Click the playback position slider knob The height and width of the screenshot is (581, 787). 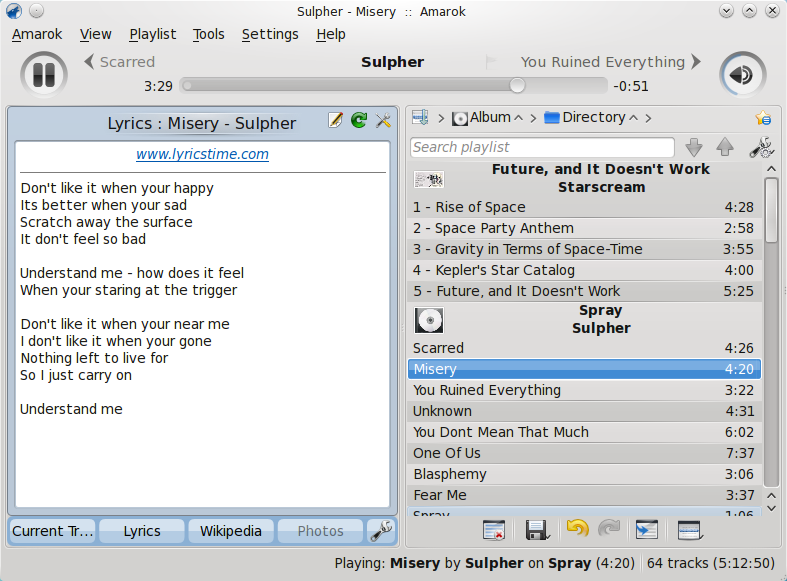(517, 86)
